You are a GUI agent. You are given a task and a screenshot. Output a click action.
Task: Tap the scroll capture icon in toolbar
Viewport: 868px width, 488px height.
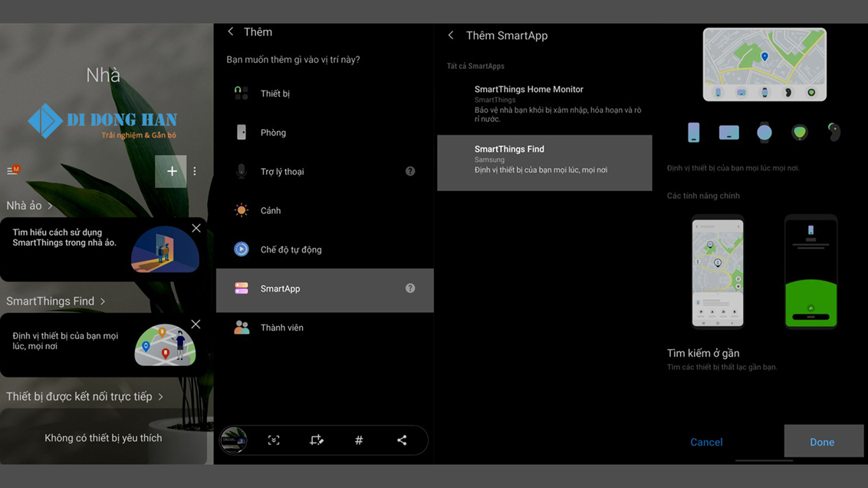click(x=274, y=440)
